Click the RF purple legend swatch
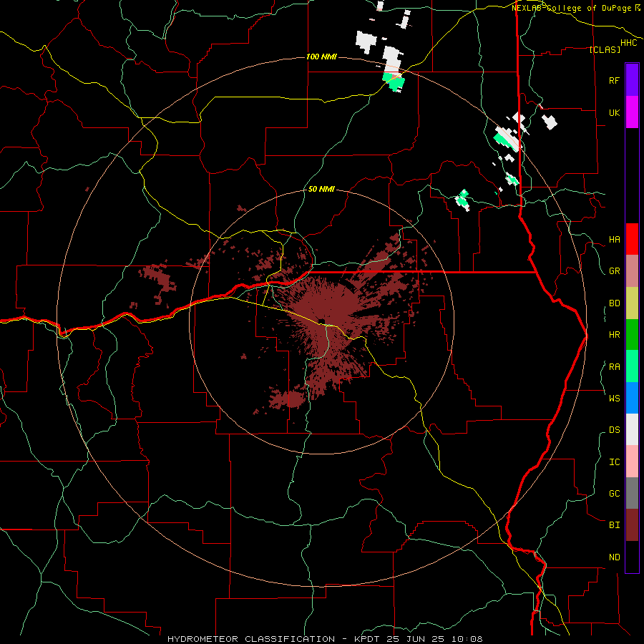Viewport: 644px width, 644px height. pos(632,80)
